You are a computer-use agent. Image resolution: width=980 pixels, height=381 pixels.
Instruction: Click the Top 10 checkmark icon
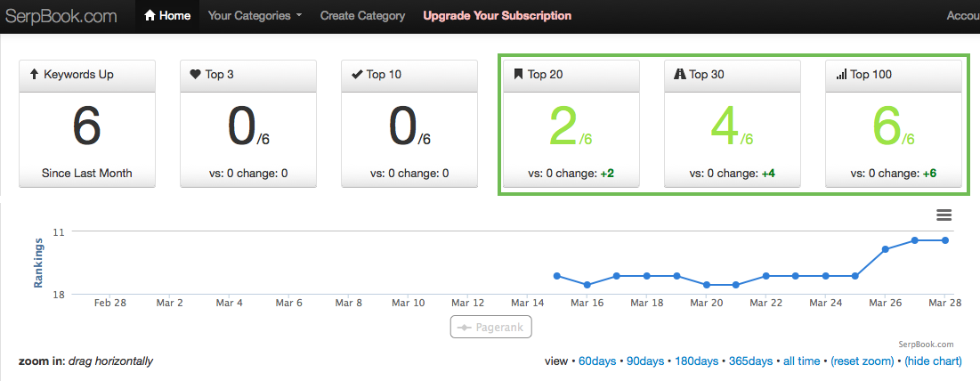[x=357, y=75]
